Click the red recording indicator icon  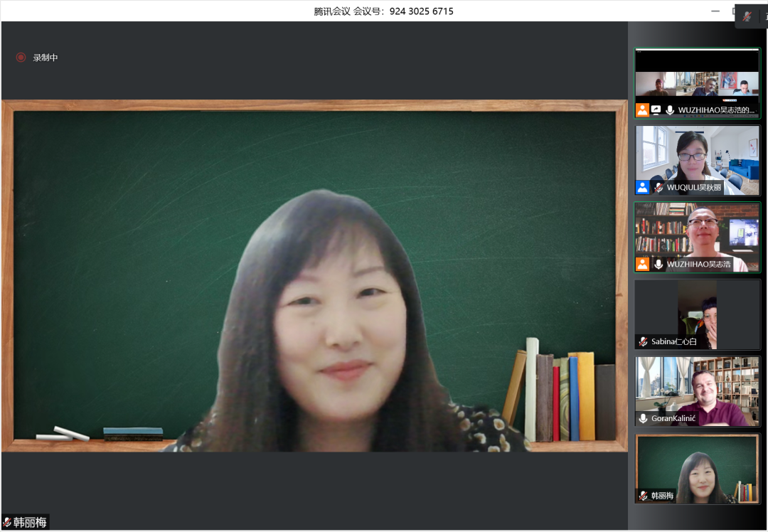click(21, 58)
